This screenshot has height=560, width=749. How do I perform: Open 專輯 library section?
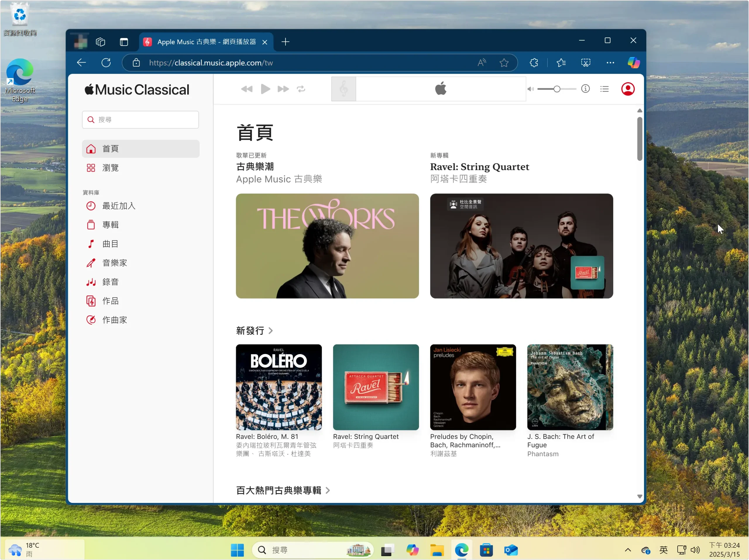tap(140, 225)
